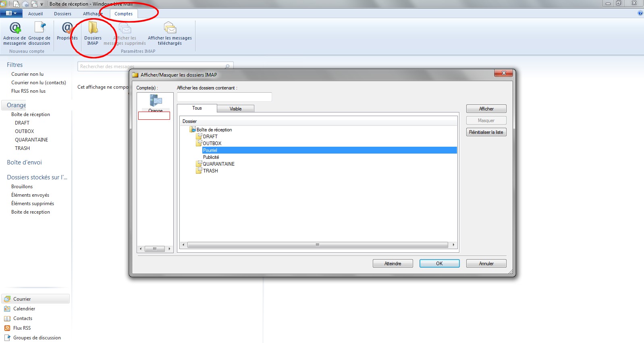Click the Dossier column header
Screen dimensions: 644x343
pyautogui.click(x=319, y=121)
